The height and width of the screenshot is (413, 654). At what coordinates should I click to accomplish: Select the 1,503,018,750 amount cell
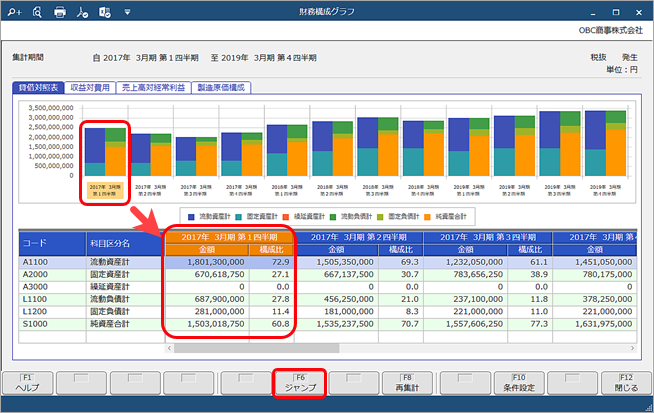coord(207,324)
